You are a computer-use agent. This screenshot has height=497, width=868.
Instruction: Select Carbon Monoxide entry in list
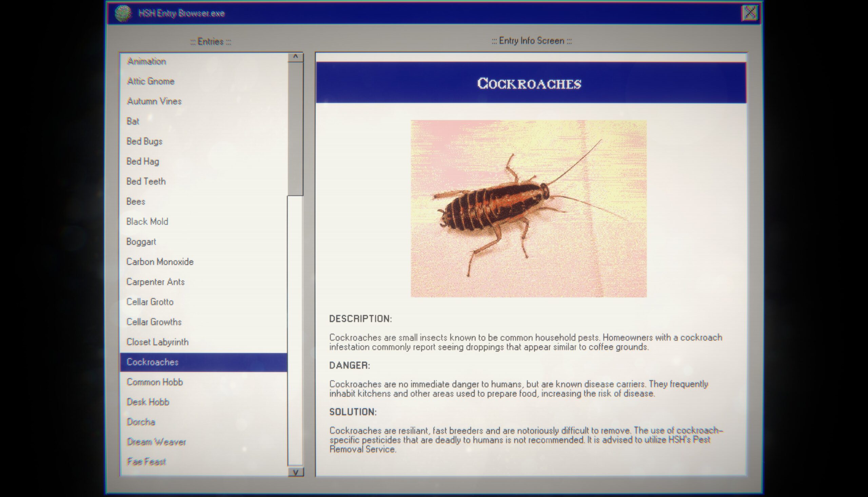pyautogui.click(x=160, y=261)
